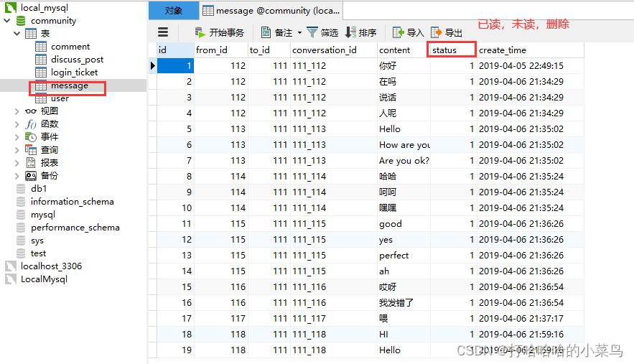The height and width of the screenshot is (364, 634).
Task: Click the content column header
Action: pyautogui.click(x=404, y=50)
